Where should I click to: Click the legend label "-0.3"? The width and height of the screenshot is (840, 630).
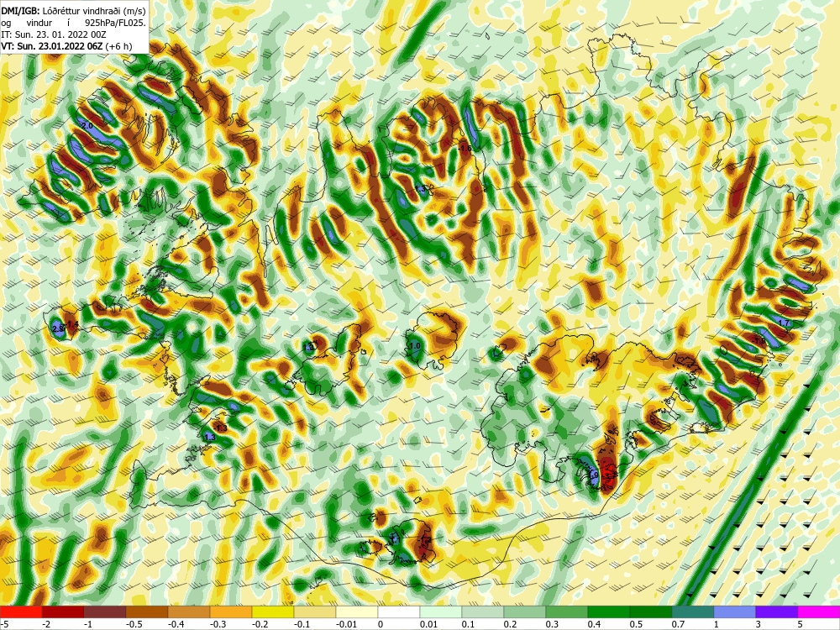(x=218, y=624)
